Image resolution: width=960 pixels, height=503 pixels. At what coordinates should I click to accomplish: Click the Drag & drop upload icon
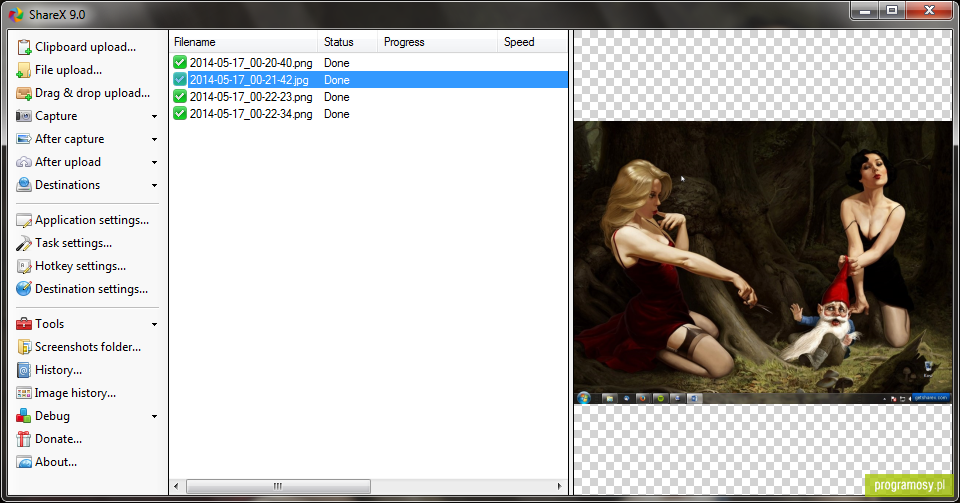24,93
